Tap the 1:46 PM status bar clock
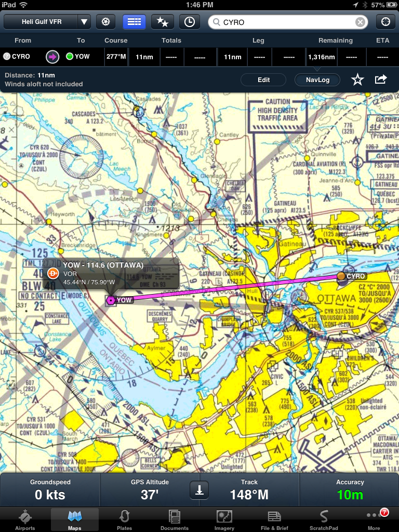This screenshot has width=399, height=532. pyautogui.click(x=199, y=5)
